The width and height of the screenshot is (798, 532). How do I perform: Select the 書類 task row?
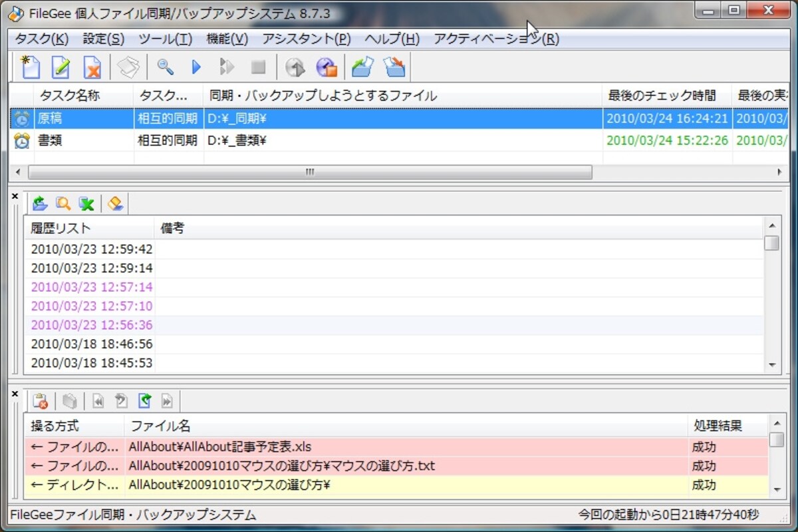click(x=398, y=141)
